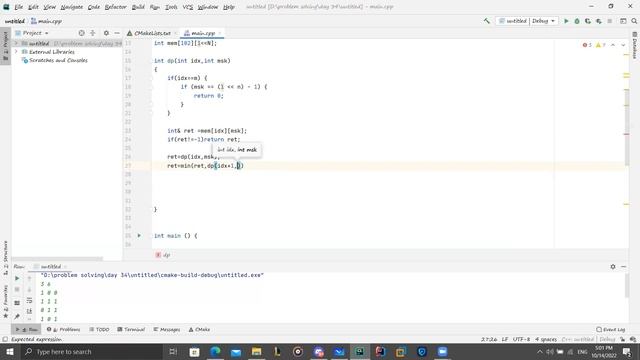Click the Build hammer icon
This screenshot has height=360, width=640.
point(487,21)
